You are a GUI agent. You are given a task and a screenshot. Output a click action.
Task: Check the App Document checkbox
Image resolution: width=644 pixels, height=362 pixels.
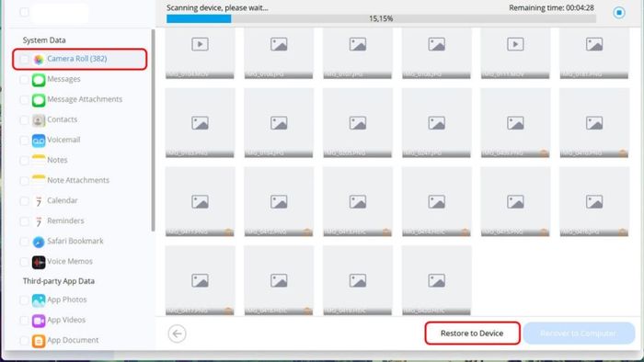(x=24, y=341)
